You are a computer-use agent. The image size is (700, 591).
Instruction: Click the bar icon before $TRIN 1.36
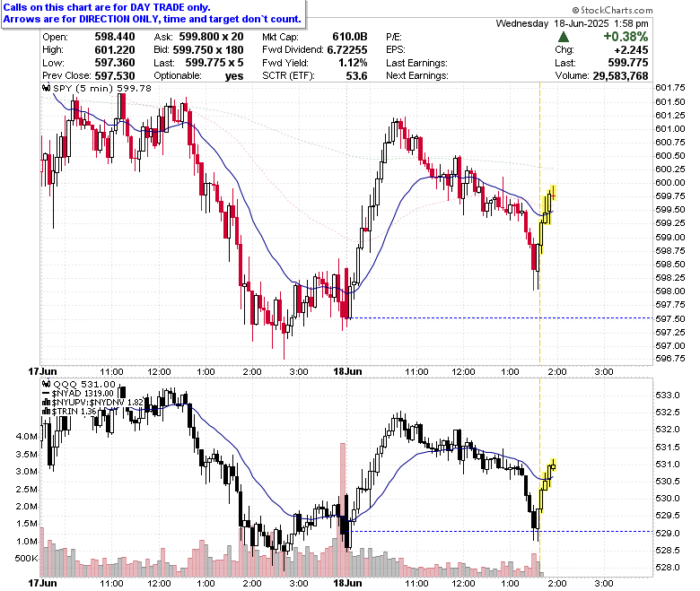click(47, 412)
